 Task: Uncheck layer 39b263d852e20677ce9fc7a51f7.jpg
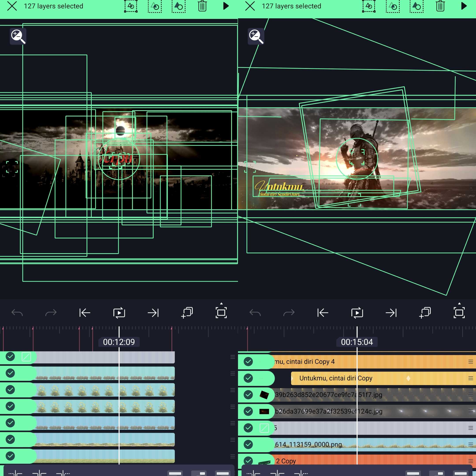point(248,395)
